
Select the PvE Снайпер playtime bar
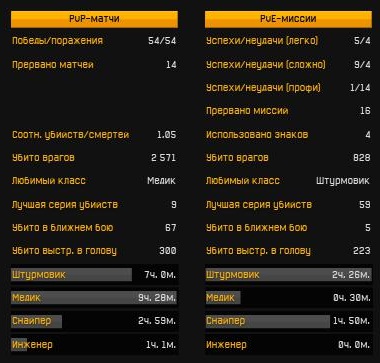[288, 321]
